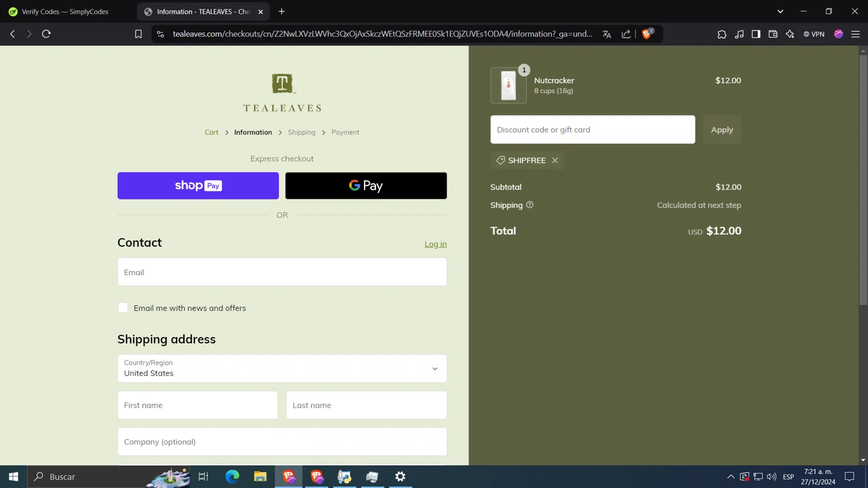Go to Cart breadcrumb
This screenshot has width=868, height=488.
[211, 132]
